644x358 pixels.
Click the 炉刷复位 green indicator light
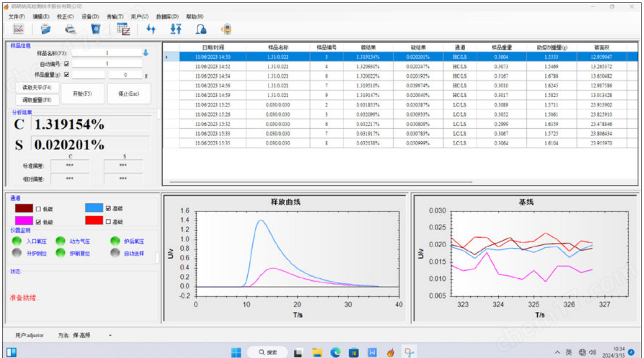(61, 253)
